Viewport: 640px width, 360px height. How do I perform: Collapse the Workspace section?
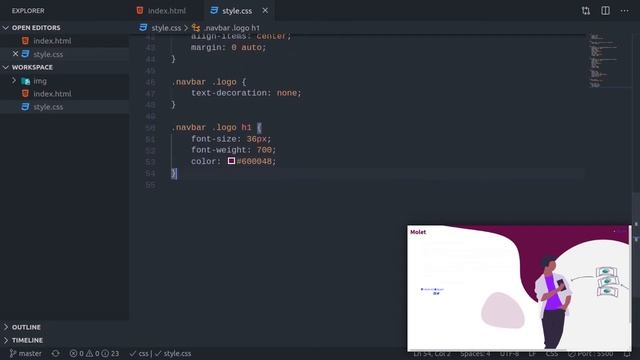tap(6, 67)
